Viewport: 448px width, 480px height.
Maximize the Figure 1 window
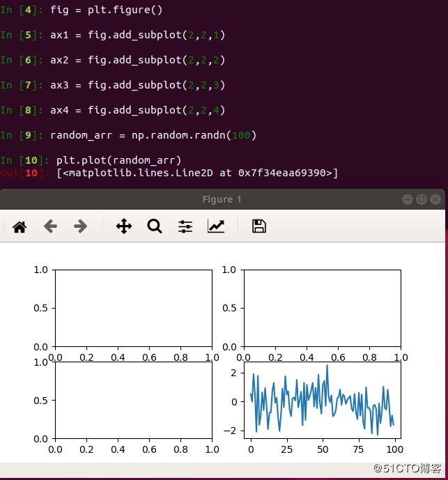422,199
